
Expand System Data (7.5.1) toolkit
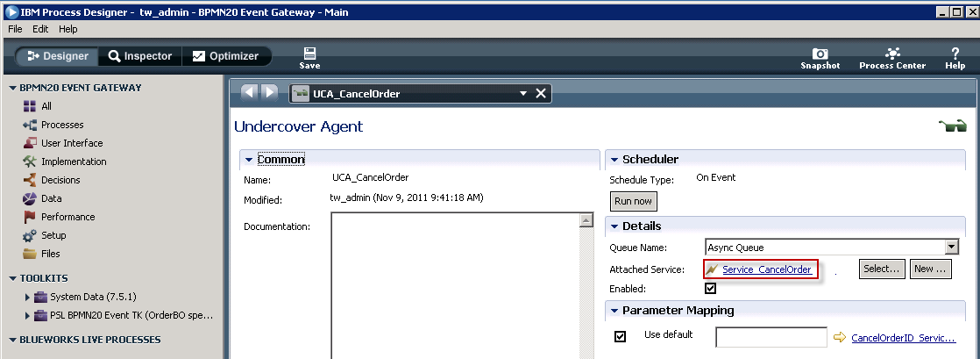[27, 297]
